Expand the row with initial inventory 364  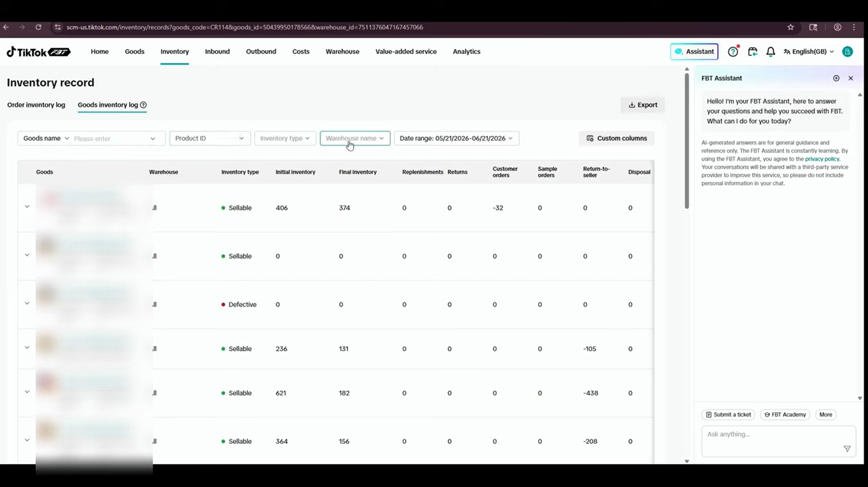[x=27, y=441]
